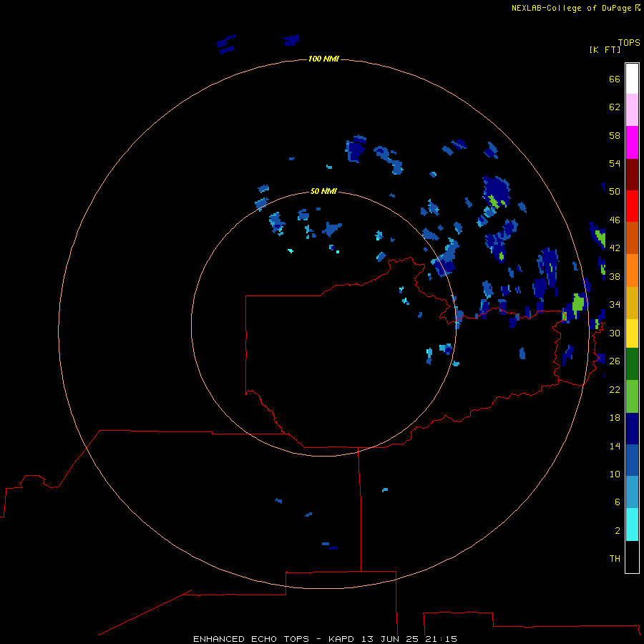Viewport: 644px width, 644px height.
Task: Click the legend value 50
Action: [x=615, y=191]
